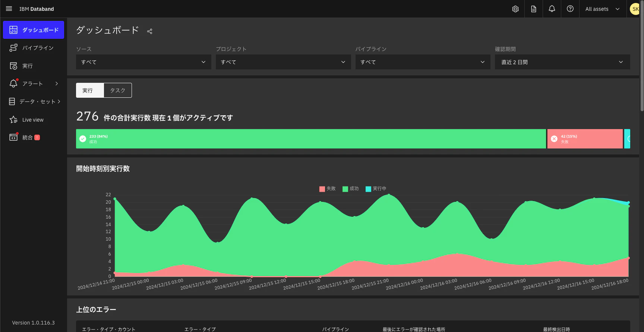
Task: Click the 最後にエラーが確認された場所 column header
Action: (x=414, y=329)
